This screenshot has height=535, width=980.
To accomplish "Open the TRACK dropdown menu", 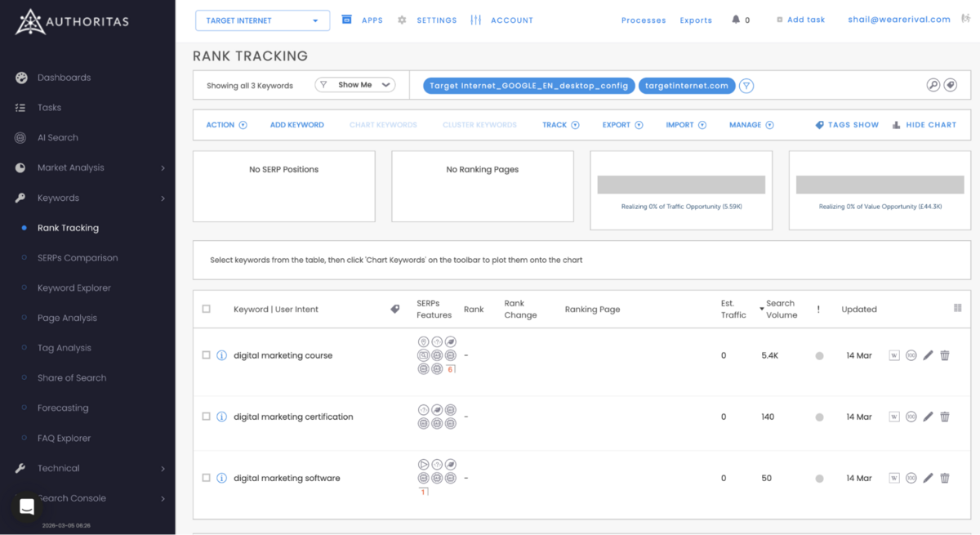I will point(560,125).
